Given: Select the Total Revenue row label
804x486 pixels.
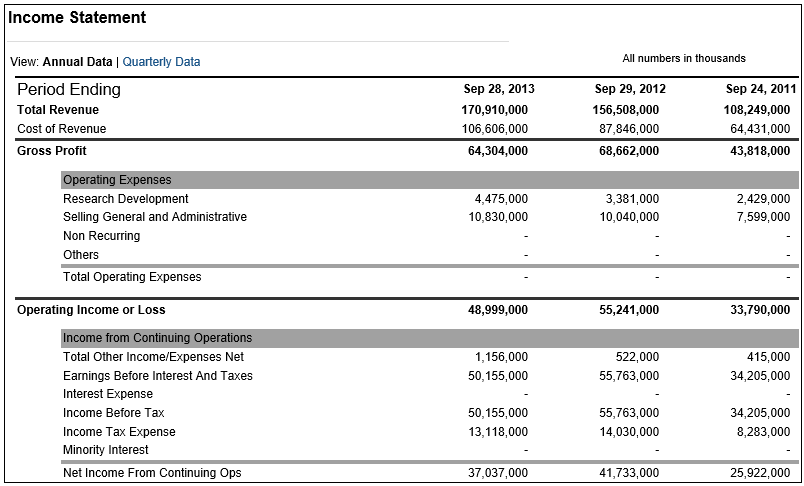Looking at the screenshot, I should tap(58, 110).
